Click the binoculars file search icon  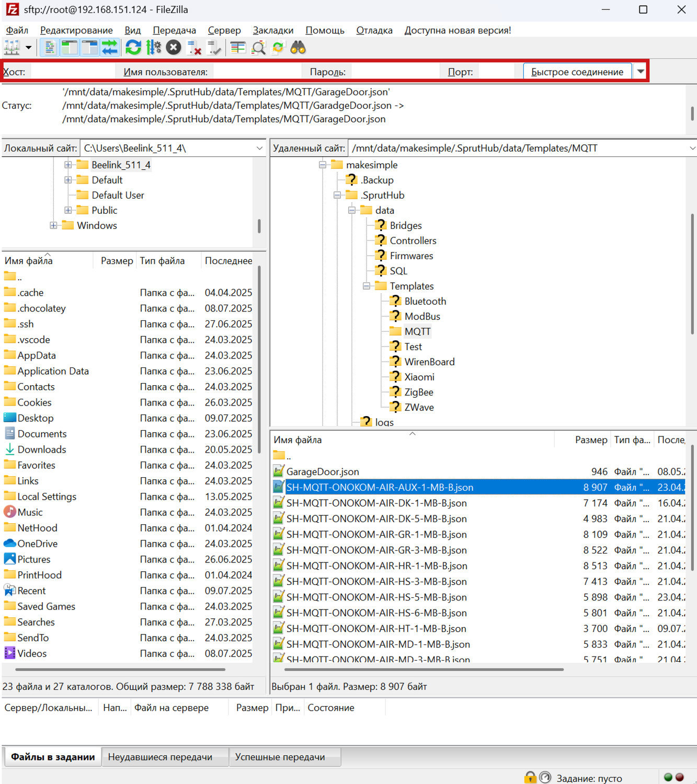pyautogui.click(x=298, y=48)
